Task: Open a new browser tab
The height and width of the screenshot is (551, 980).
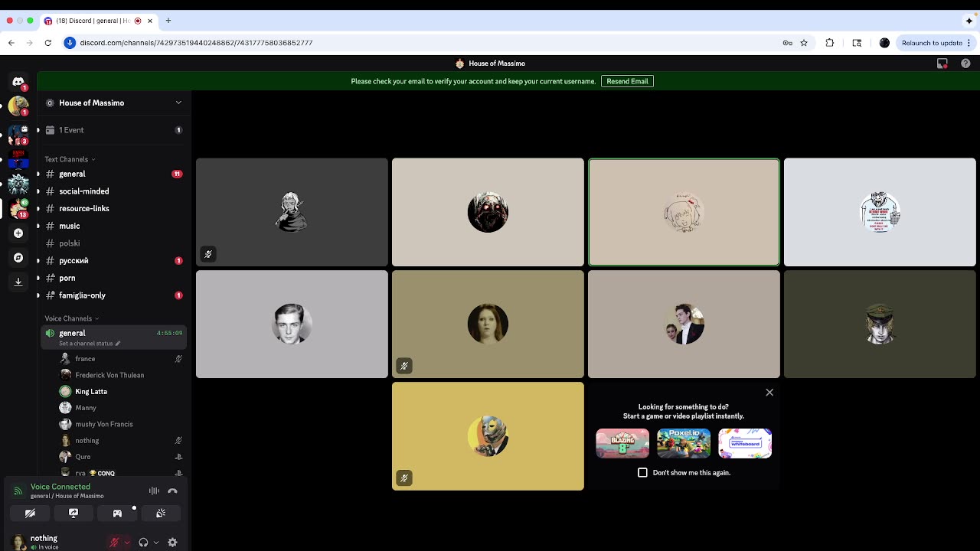Action: coord(168,21)
